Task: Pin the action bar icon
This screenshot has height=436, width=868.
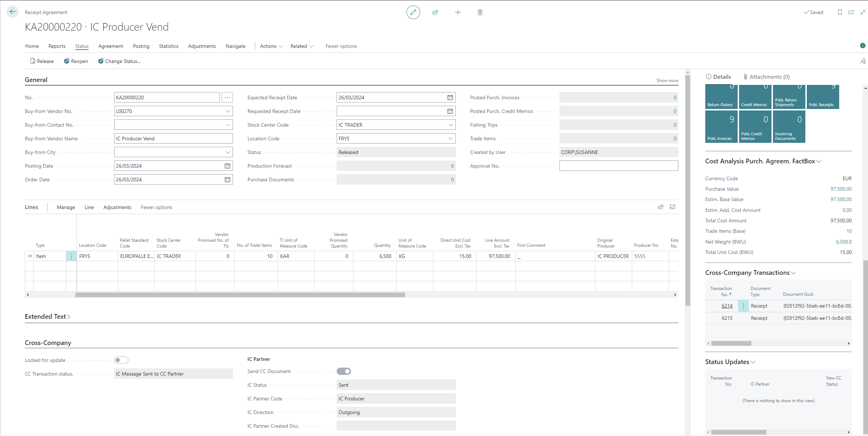Action: pos(863,61)
